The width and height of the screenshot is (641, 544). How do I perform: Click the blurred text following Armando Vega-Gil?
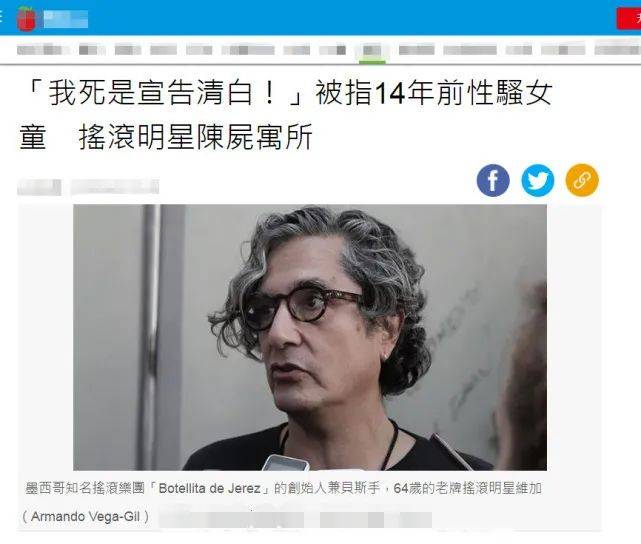[295, 519]
